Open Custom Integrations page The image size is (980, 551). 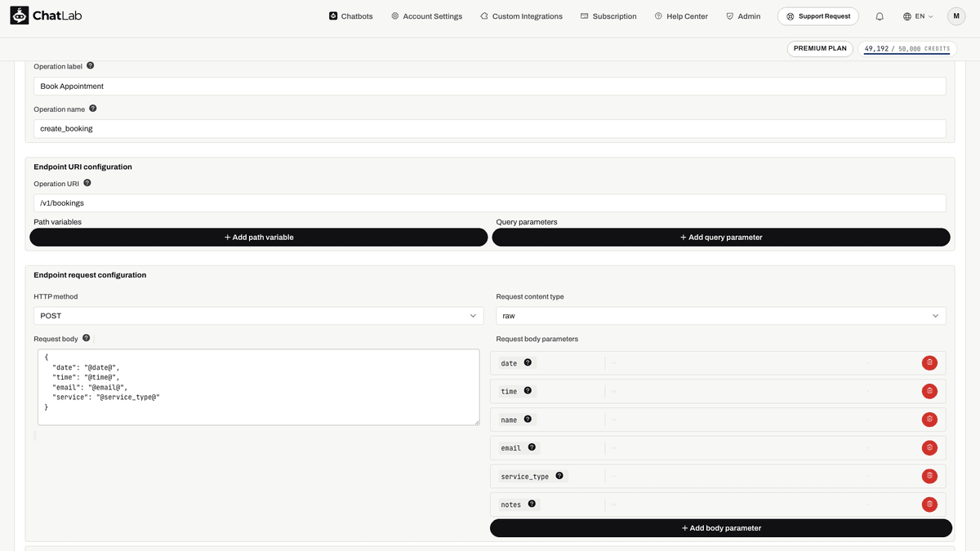click(521, 16)
